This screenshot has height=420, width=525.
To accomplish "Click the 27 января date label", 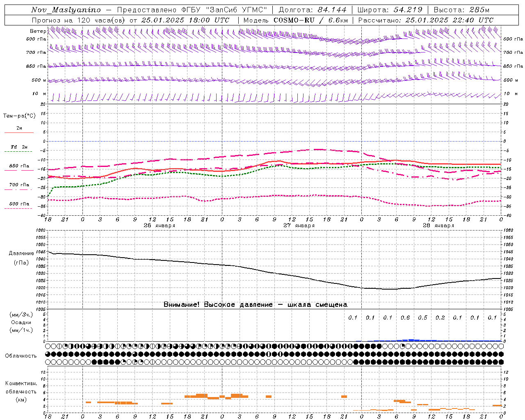I will pos(299,226).
